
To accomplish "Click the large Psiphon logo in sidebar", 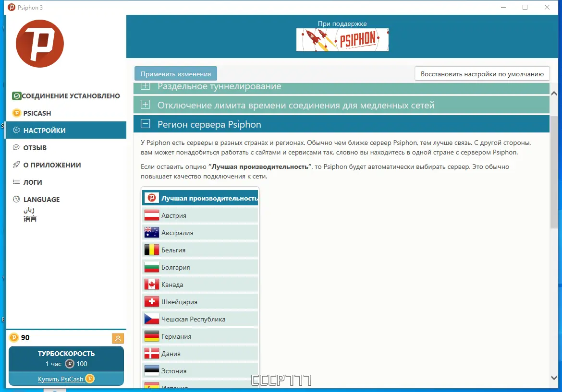I will click(x=40, y=44).
